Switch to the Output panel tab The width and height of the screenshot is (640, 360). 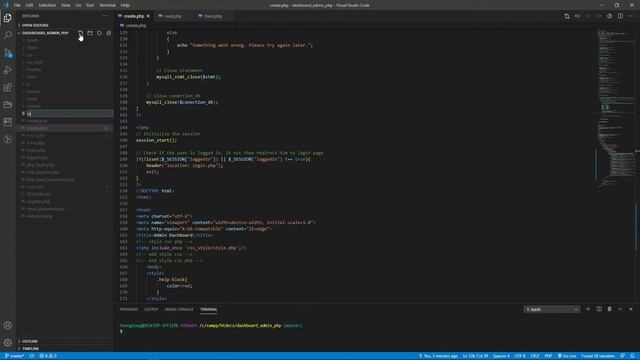(151, 309)
